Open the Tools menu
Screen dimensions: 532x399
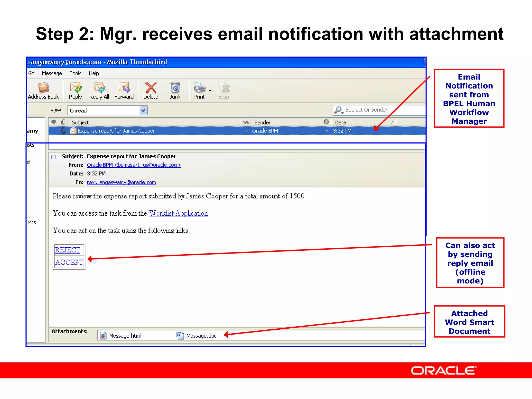(76, 74)
